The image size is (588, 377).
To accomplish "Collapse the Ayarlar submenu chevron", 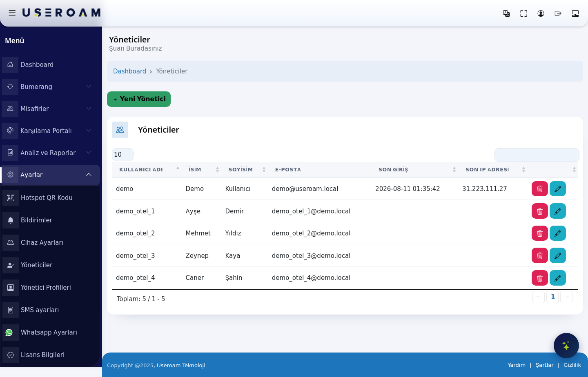I will [x=89, y=175].
